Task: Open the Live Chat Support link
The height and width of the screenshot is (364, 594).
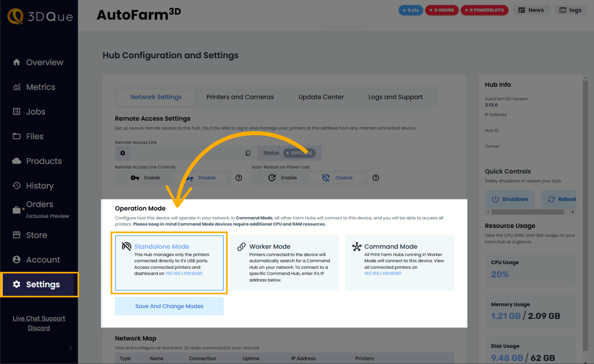Action: coord(39,318)
